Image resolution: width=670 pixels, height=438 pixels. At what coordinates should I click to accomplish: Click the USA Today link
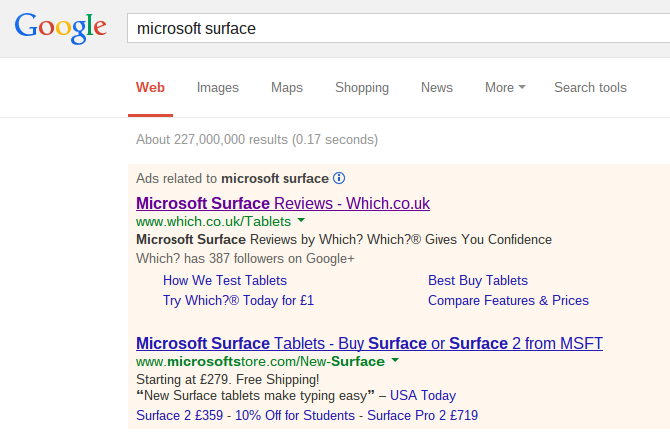(423, 396)
